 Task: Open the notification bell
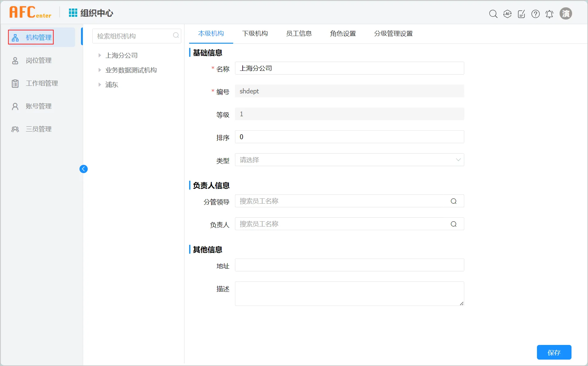(x=549, y=14)
